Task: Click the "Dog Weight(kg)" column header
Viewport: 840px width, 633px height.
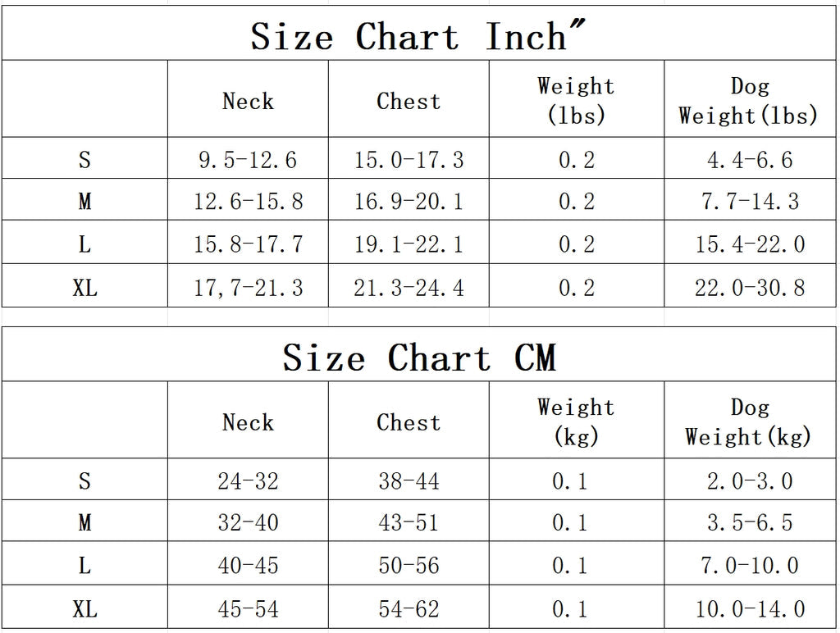Action: click(x=749, y=422)
